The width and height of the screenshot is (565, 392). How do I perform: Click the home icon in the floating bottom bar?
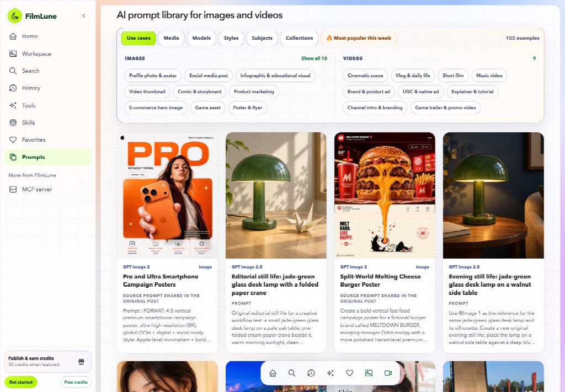[273, 373]
